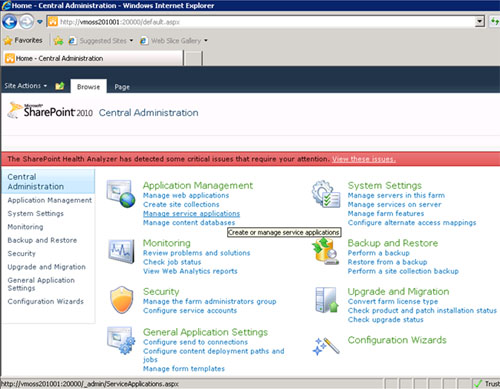Select the Home - Central Administration browser tab
Image resolution: width=500 pixels, height=389 pixels.
coord(93,58)
